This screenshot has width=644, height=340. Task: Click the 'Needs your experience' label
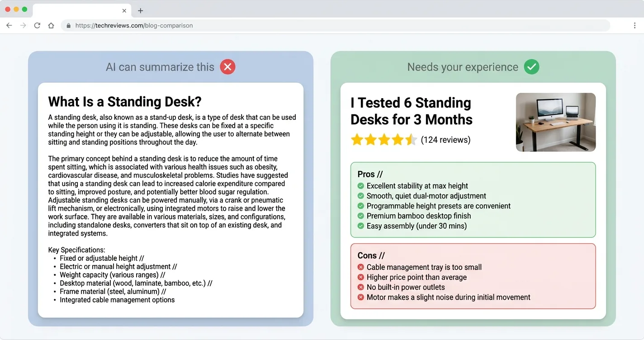(x=463, y=67)
